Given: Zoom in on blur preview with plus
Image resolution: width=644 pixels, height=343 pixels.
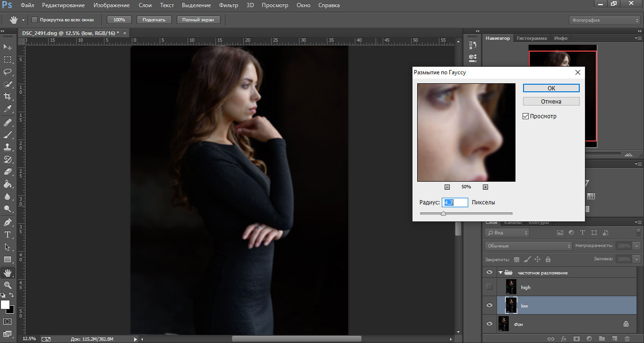Looking at the screenshot, I should [485, 187].
